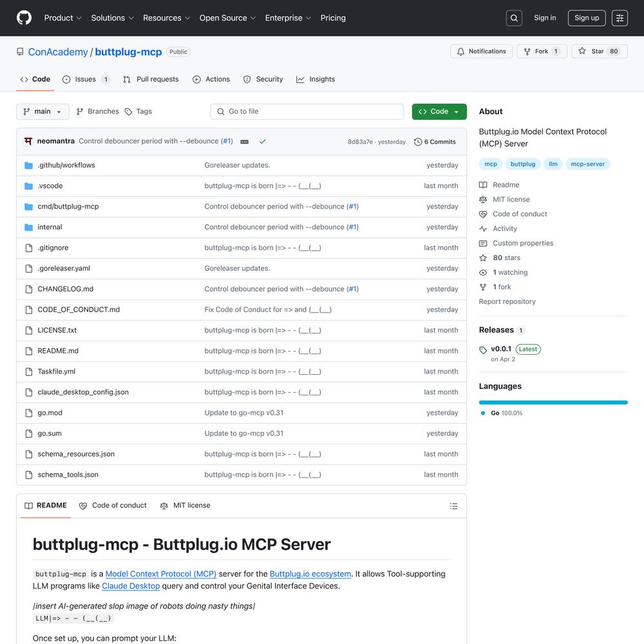The height and width of the screenshot is (644, 644).
Task: Open the claude_desktop_config.json file
Action: coord(83,392)
